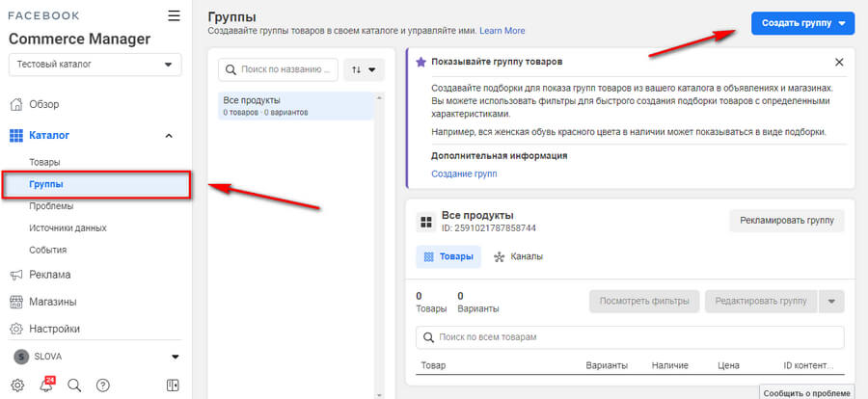Screen dimensions: 868x399
Task: Open the help question mark icon
Action: 103,385
